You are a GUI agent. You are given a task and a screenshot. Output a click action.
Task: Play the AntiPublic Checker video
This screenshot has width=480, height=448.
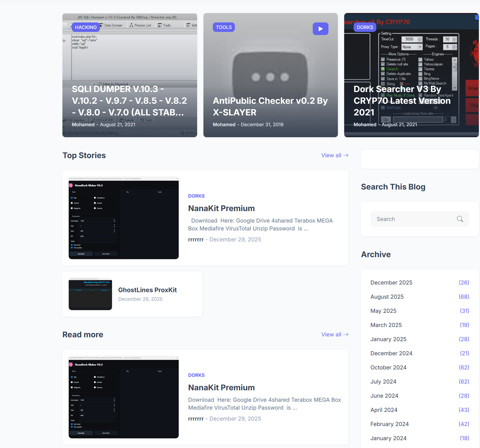tap(320, 28)
